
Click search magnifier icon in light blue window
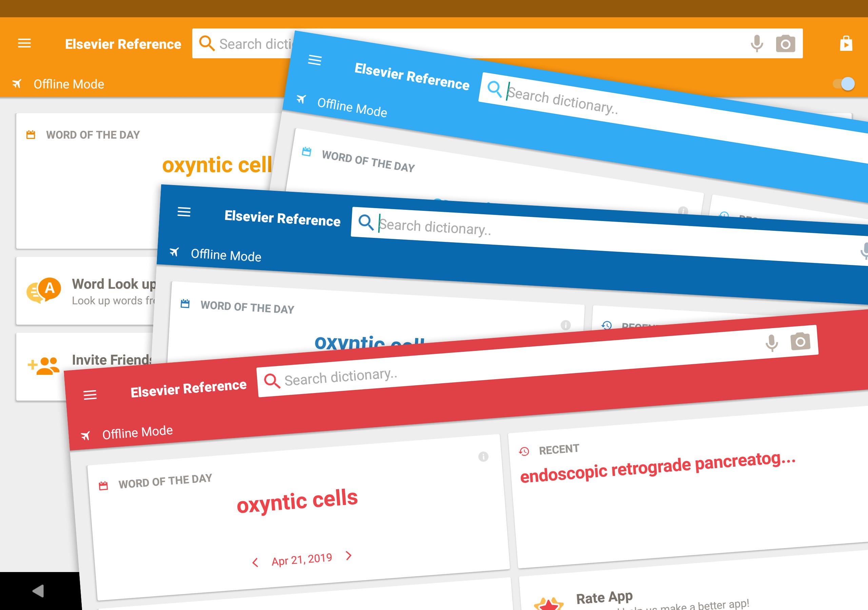coord(494,89)
